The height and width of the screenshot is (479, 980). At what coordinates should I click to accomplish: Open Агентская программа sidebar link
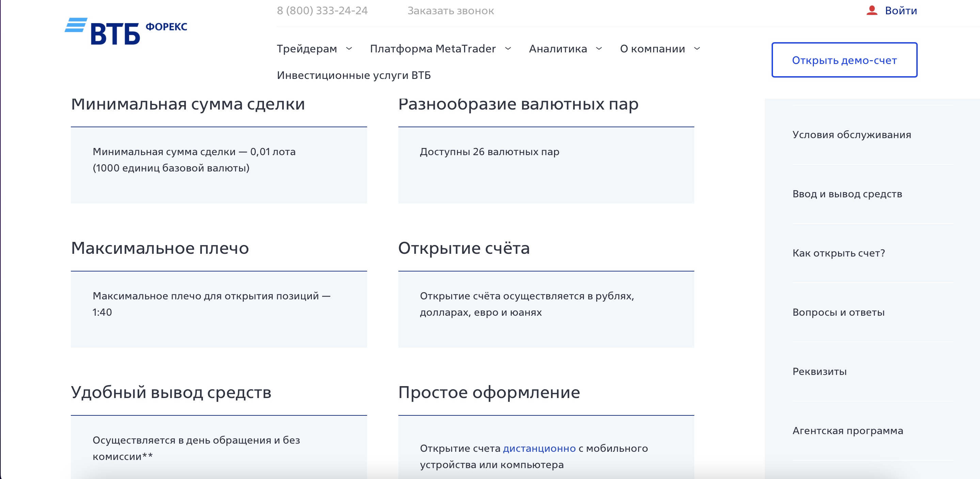848,431
